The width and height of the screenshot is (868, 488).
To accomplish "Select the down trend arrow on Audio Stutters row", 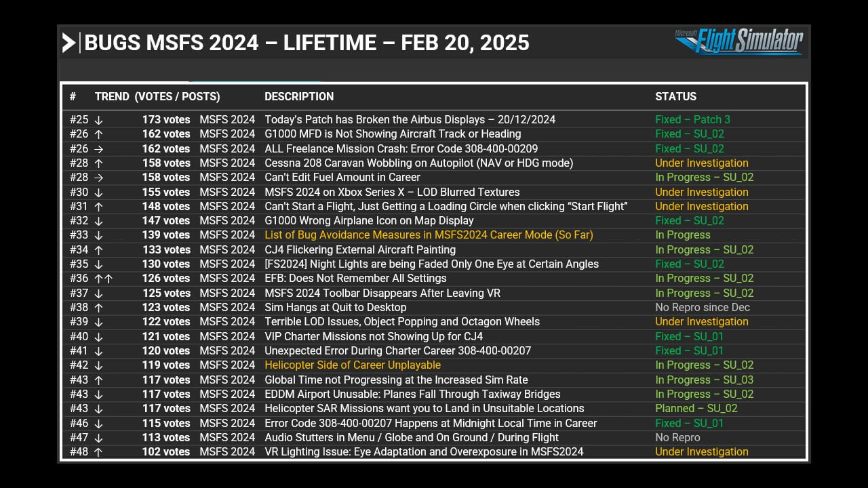I will [x=98, y=438].
